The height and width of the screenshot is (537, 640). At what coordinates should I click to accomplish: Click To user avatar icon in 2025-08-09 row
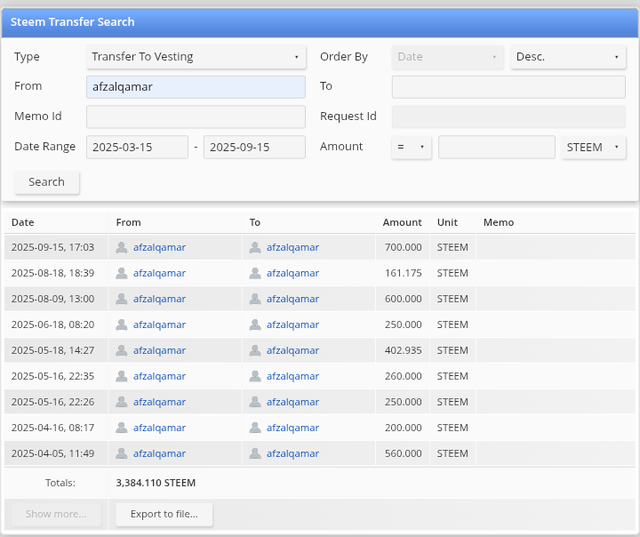click(255, 299)
